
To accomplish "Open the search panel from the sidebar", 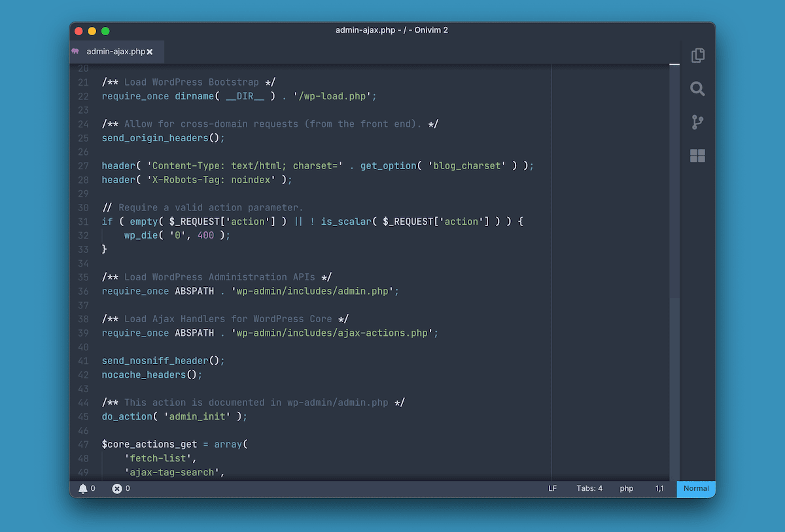I will 697,89.
